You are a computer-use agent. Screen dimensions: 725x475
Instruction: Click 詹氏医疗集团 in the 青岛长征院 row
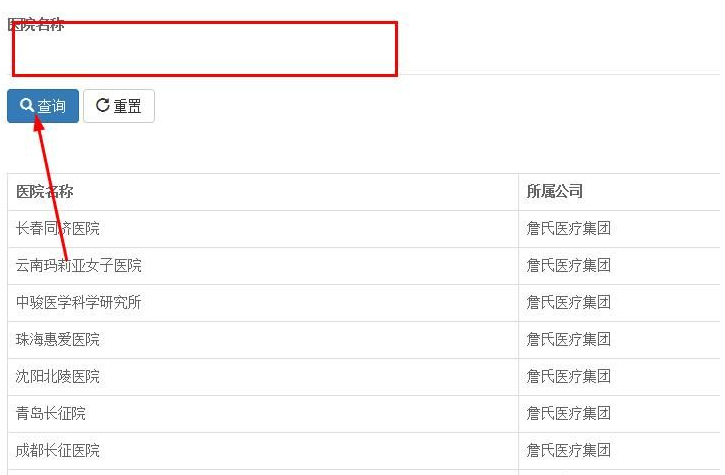click(568, 413)
